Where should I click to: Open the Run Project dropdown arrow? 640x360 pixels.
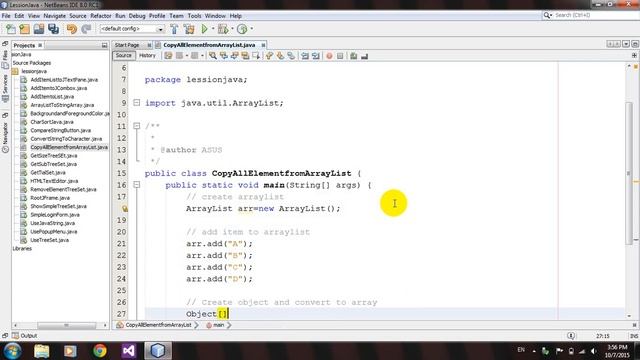(x=213, y=29)
